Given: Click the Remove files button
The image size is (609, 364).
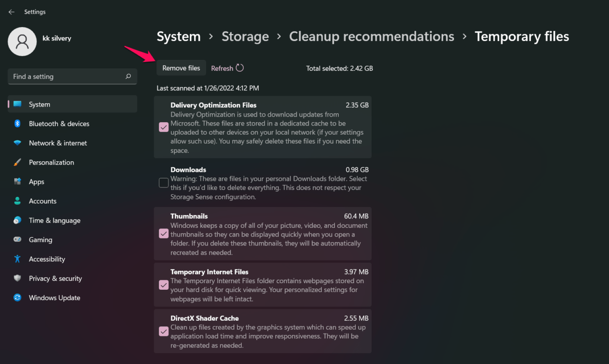Looking at the screenshot, I should click(x=181, y=68).
